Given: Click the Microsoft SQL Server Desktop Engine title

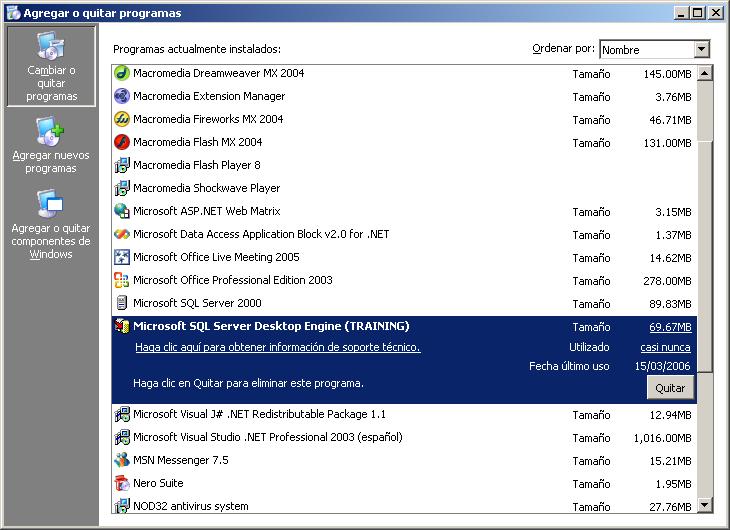Looking at the screenshot, I should click(x=271, y=326).
